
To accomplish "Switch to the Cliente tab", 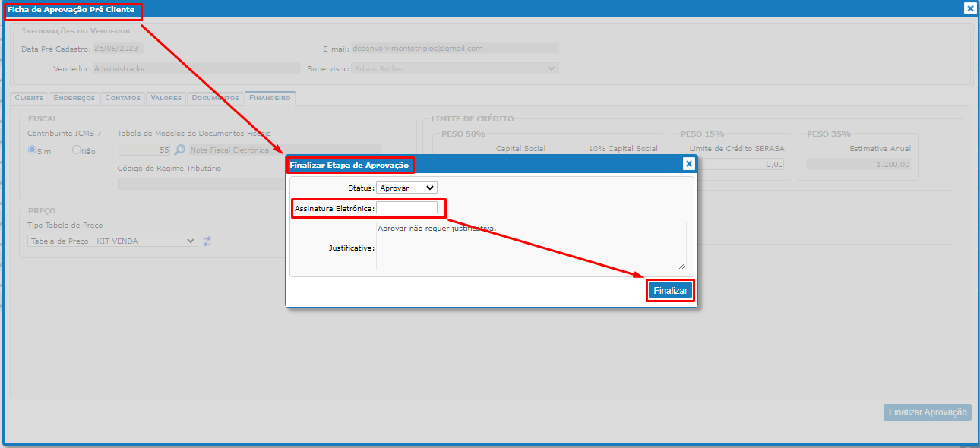I will [29, 98].
